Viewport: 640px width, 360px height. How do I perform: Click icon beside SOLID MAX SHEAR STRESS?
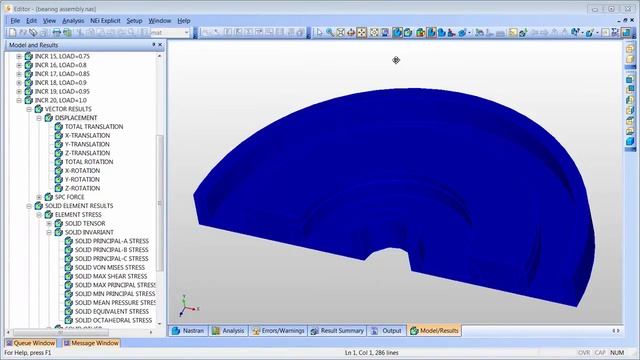click(69, 276)
